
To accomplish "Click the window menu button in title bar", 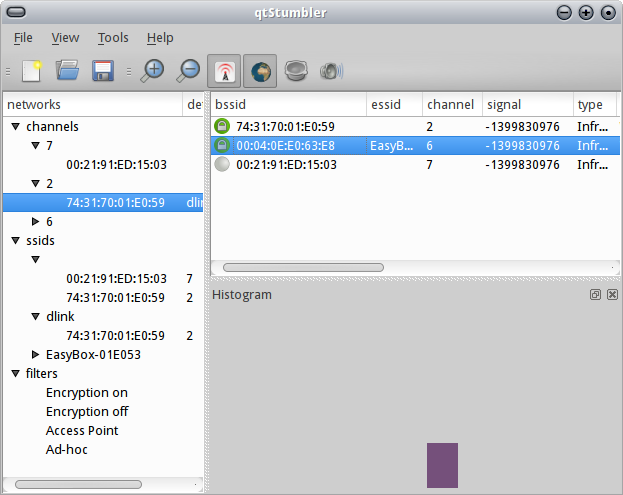I will pyautogui.click(x=16, y=12).
